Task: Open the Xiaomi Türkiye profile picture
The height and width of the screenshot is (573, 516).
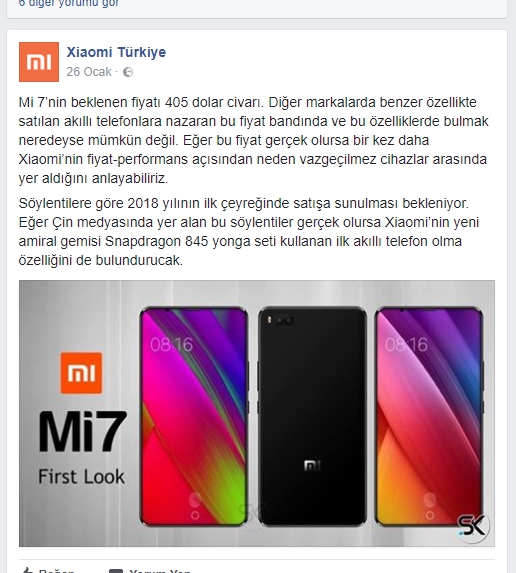Action: tap(39, 62)
